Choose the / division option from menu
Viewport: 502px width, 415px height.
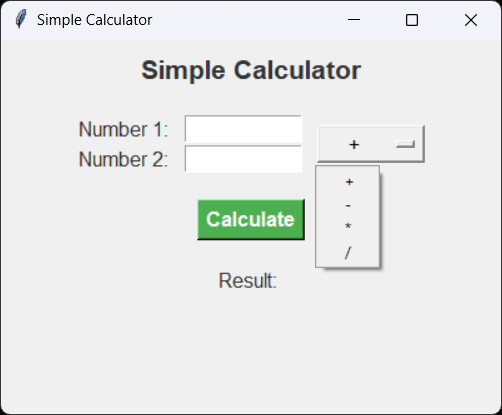point(348,253)
